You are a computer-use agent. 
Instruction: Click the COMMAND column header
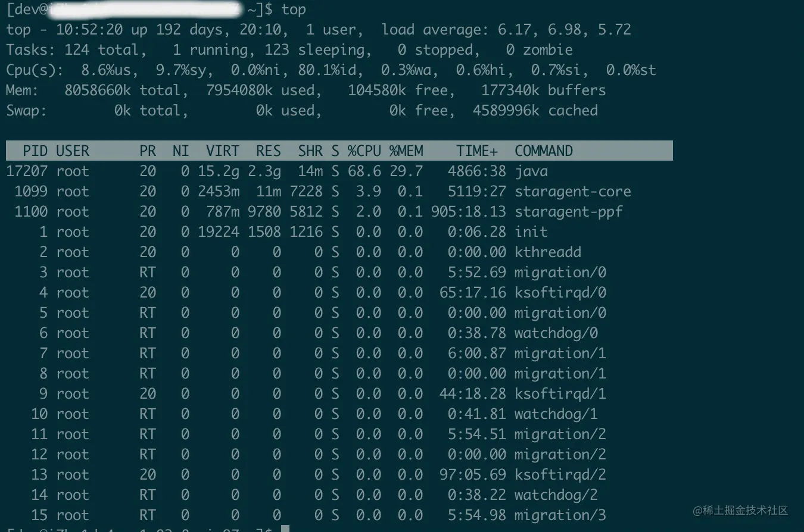[544, 151]
